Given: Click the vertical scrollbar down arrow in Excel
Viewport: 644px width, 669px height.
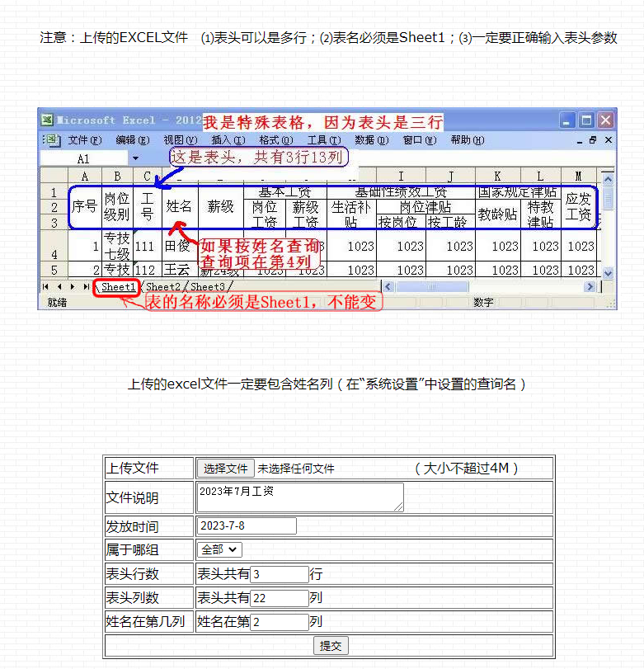Looking at the screenshot, I should (609, 273).
